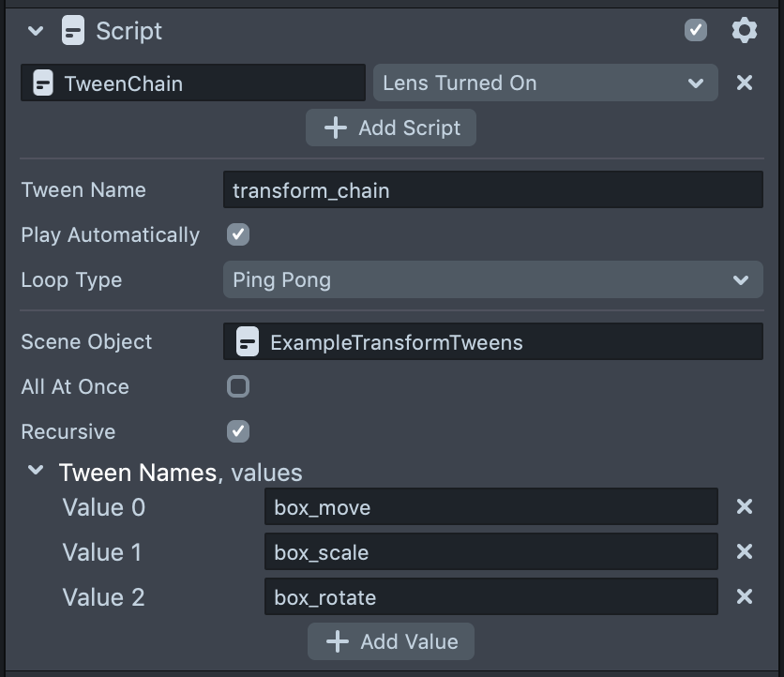Disable the Script component checkbox
Image resolution: width=784 pixels, height=677 pixels.
[x=696, y=31]
